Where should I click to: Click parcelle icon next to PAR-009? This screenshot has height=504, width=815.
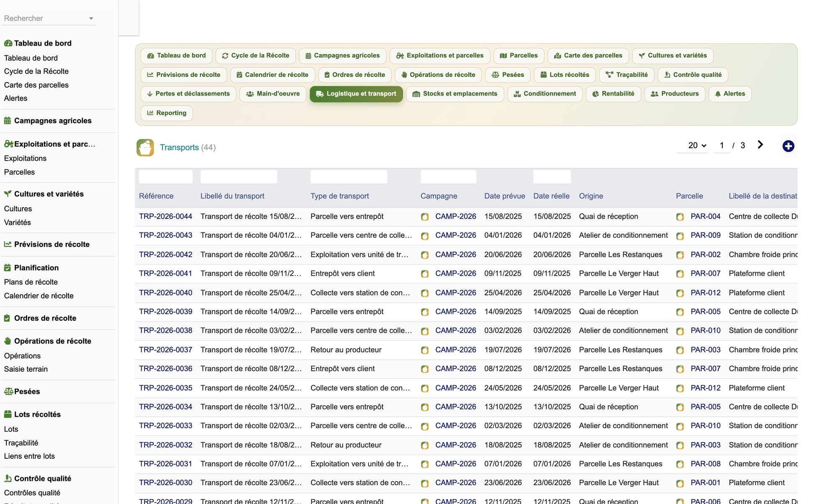click(680, 236)
